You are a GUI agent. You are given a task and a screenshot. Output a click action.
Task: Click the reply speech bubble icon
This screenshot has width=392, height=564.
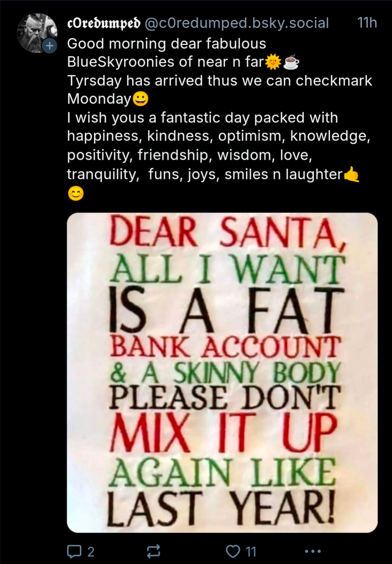point(74,551)
